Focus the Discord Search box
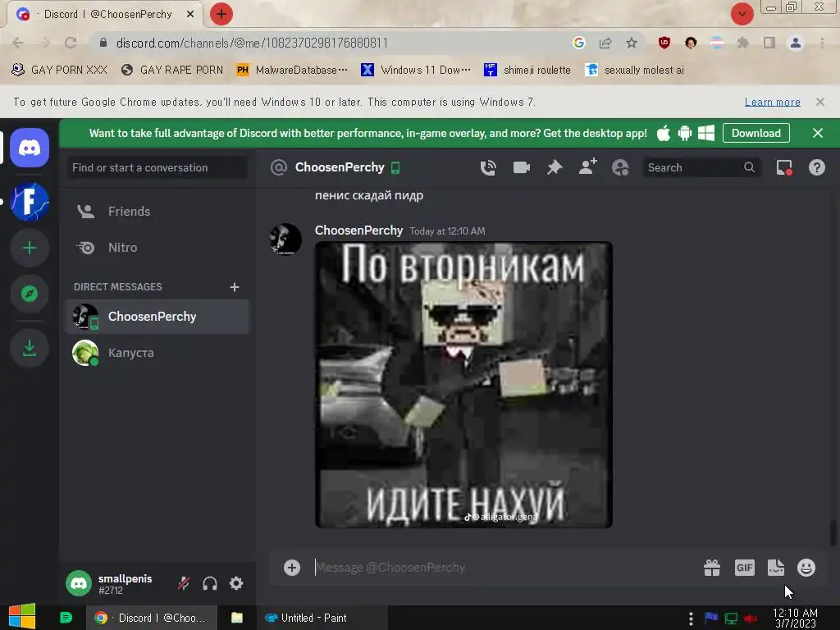840x630 pixels. pos(701,167)
